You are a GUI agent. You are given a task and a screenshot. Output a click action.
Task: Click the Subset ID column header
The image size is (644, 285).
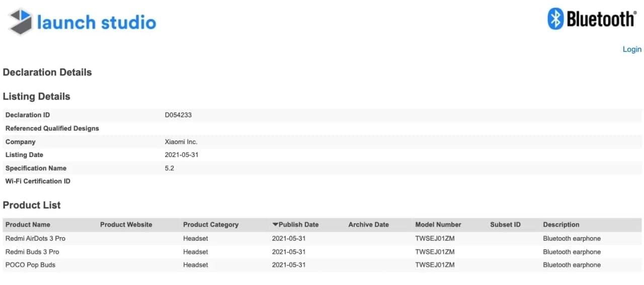tap(505, 225)
